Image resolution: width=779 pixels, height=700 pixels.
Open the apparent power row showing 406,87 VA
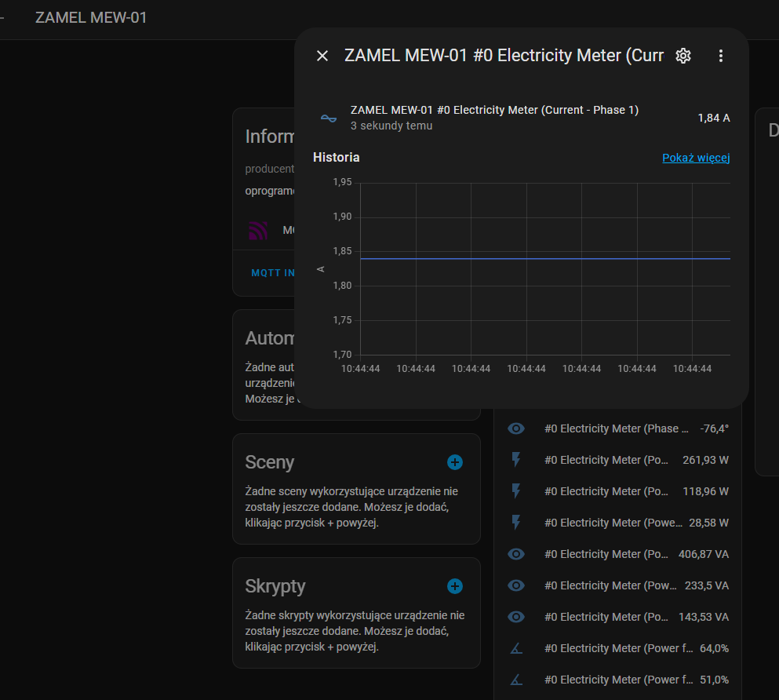(x=618, y=554)
